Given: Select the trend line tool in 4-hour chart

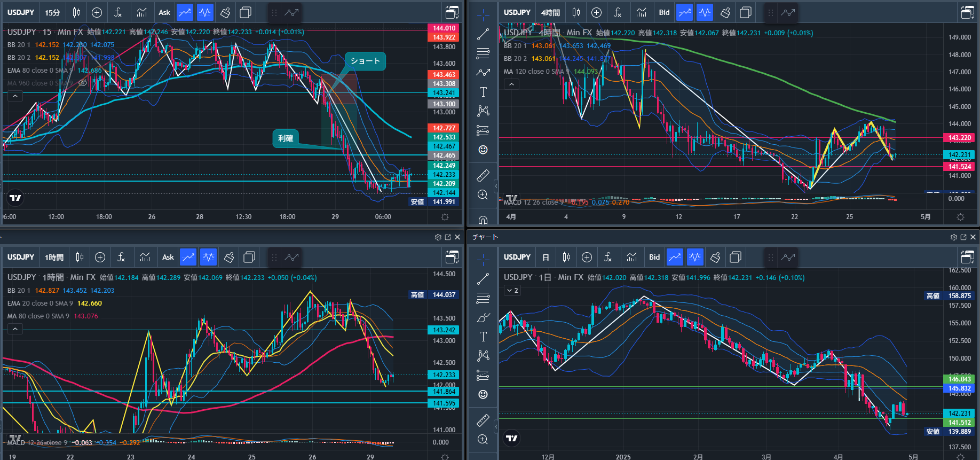Looking at the screenshot, I should click(483, 34).
